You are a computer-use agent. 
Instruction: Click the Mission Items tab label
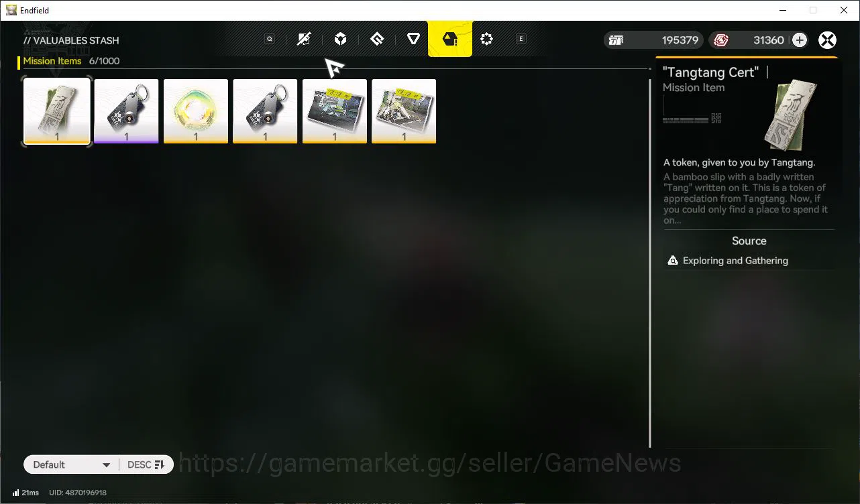coord(52,61)
